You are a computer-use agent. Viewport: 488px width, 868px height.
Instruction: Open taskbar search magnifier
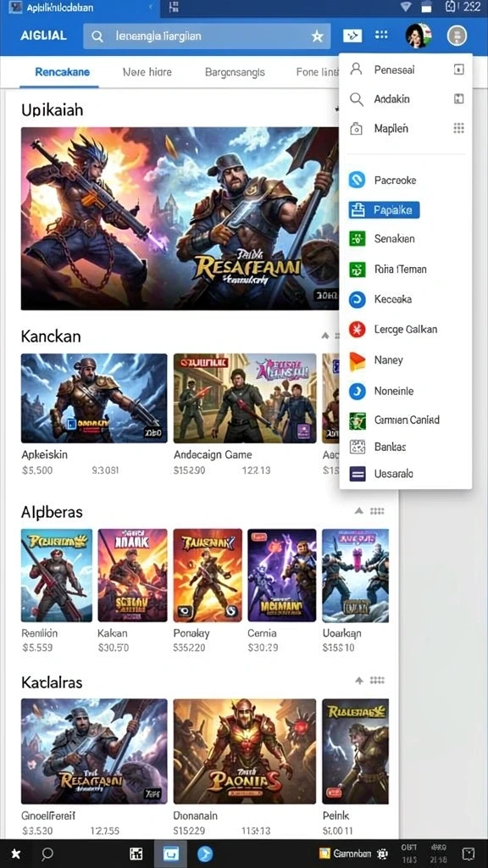[x=48, y=854]
